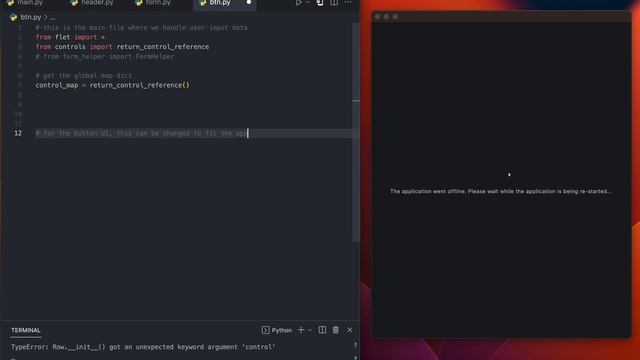The height and width of the screenshot is (360, 640).
Task: Click the 'from flet import *' line
Action: coord(70,37)
